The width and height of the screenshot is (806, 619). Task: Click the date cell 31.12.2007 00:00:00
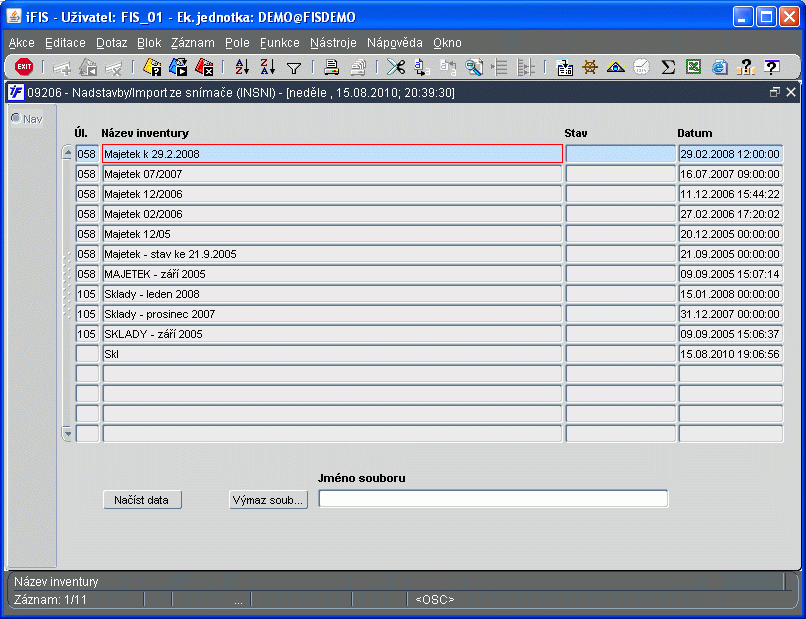730,314
